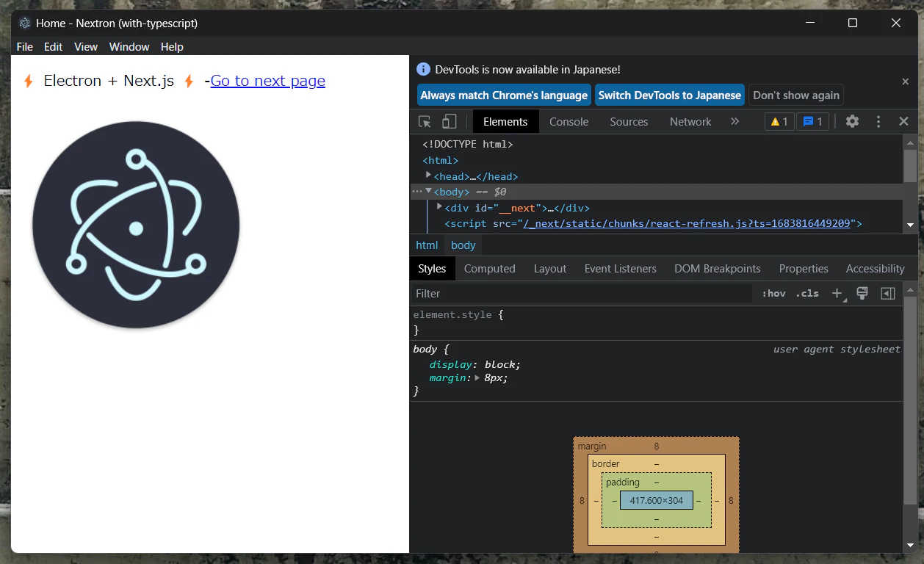Open the computed styles sidebar toggle icon
Image resolution: width=924 pixels, height=564 pixels.
tap(888, 294)
